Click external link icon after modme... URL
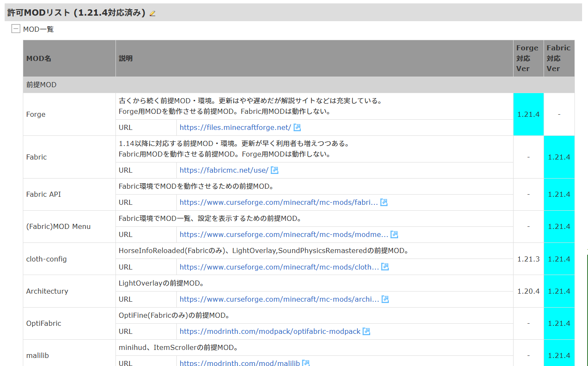This screenshot has height=366, width=588. click(x=394, y=234)
